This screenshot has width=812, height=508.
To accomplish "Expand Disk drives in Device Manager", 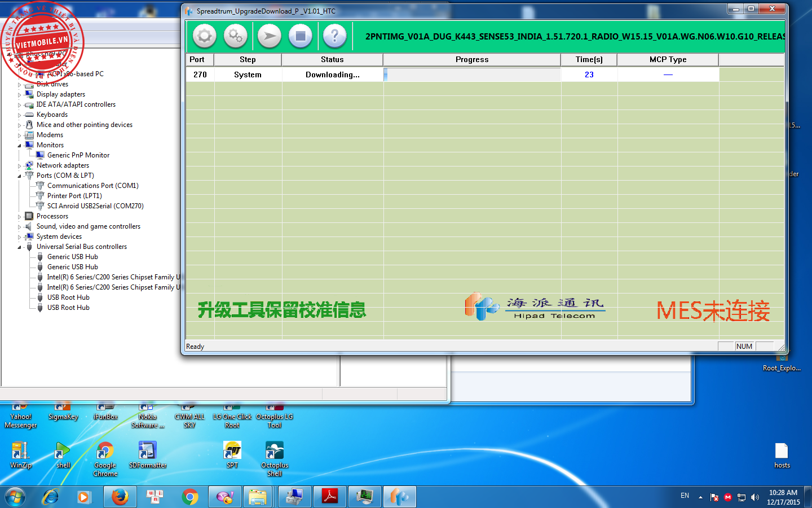I will point(19,85).
